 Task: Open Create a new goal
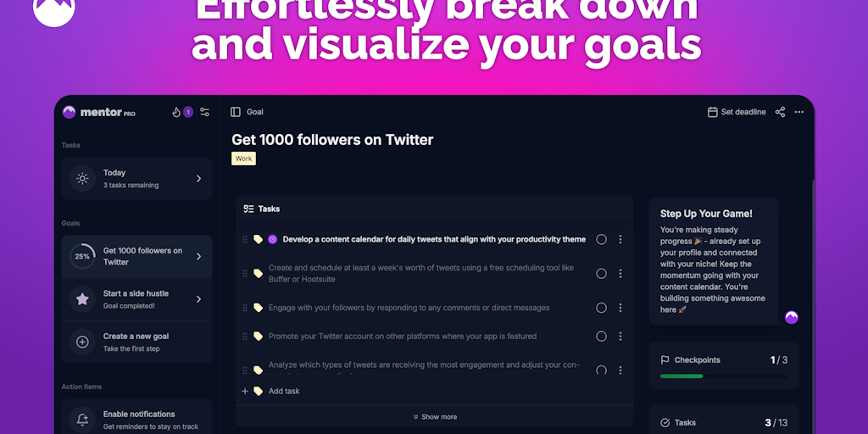136,342
